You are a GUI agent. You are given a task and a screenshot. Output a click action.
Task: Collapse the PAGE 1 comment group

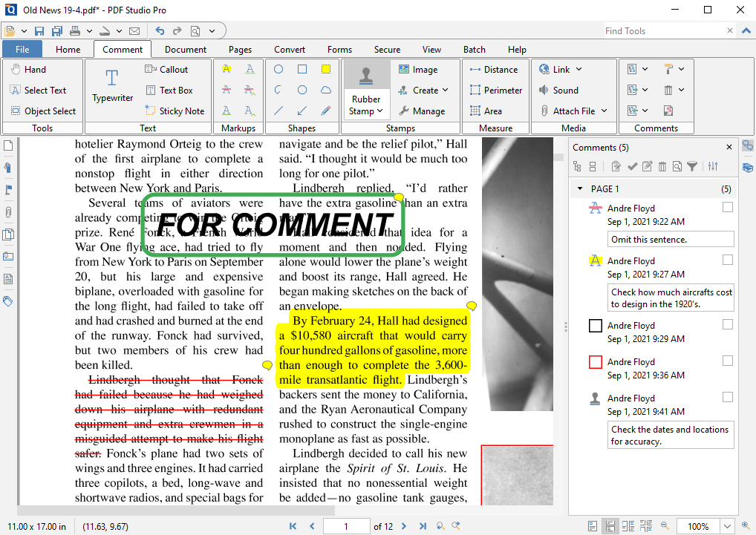[579, 188]
